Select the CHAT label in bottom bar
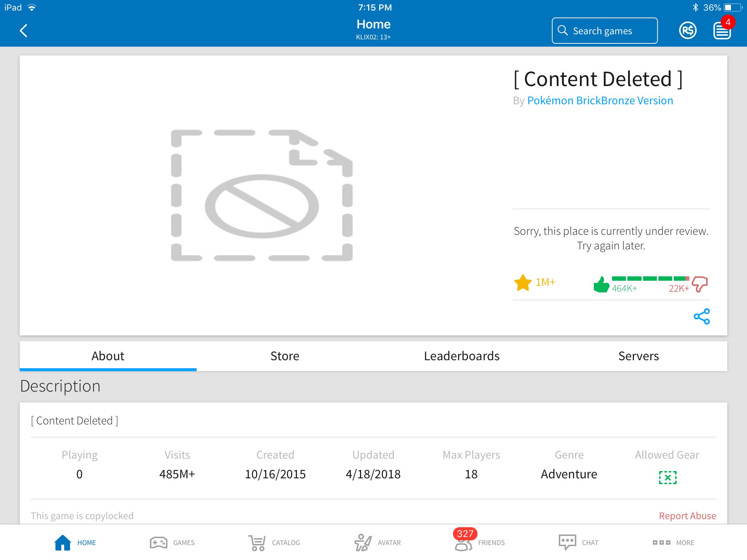747x560 pixels. [x=590, y=542]
